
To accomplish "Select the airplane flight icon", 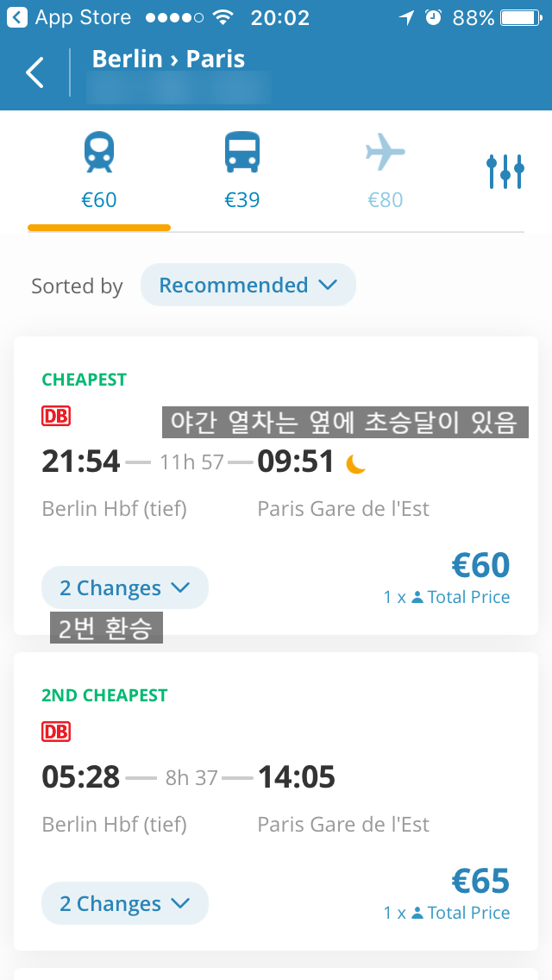I will (385, 154).
